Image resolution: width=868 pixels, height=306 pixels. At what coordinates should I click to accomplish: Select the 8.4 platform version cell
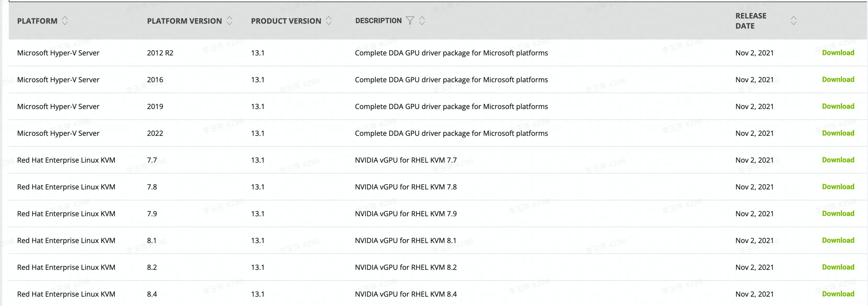point(152,294)
